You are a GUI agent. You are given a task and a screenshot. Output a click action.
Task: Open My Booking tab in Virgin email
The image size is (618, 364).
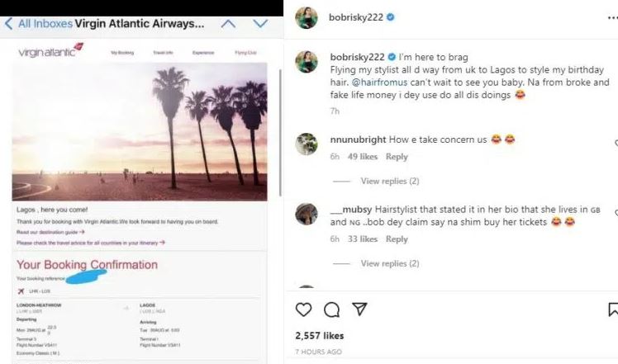pos(123,53)
